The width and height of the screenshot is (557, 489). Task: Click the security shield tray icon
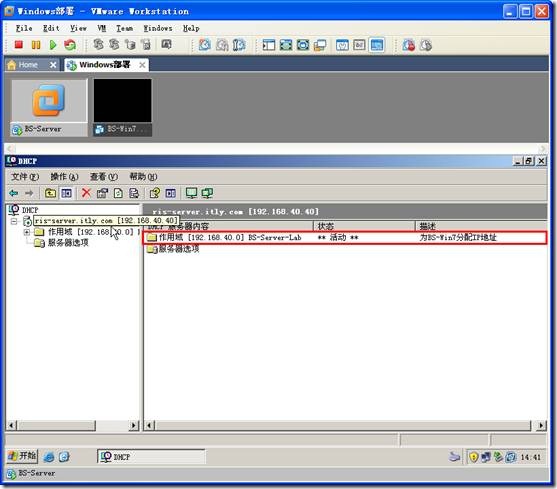[x=473, y=457]
